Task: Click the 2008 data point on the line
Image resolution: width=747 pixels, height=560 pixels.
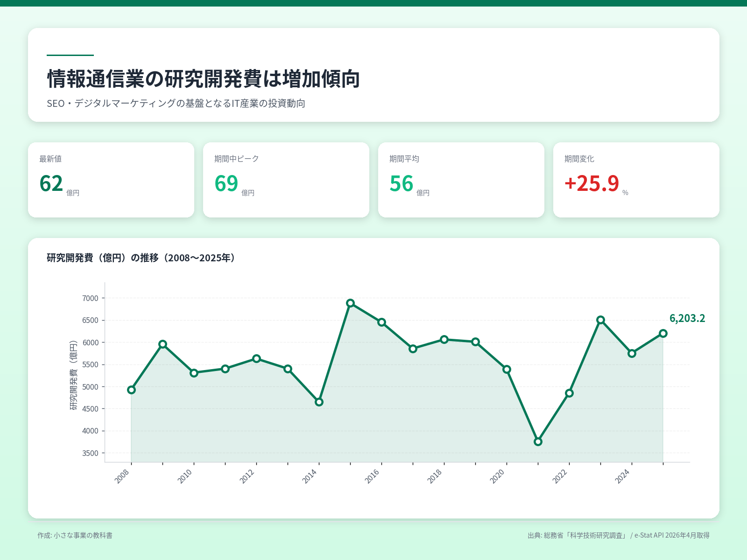Action: click(x=132, y=390)
